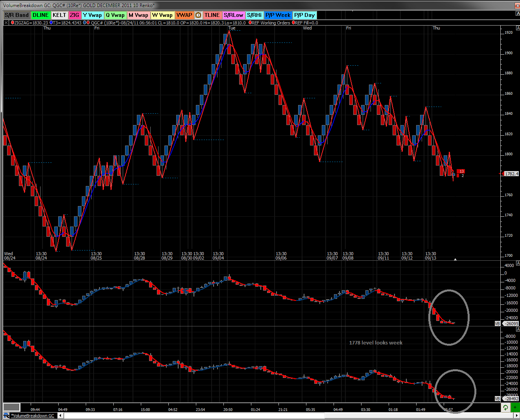Click the red dot before REF Working Orders
This screenshot has width=520, height=420.
click(250, 23)
